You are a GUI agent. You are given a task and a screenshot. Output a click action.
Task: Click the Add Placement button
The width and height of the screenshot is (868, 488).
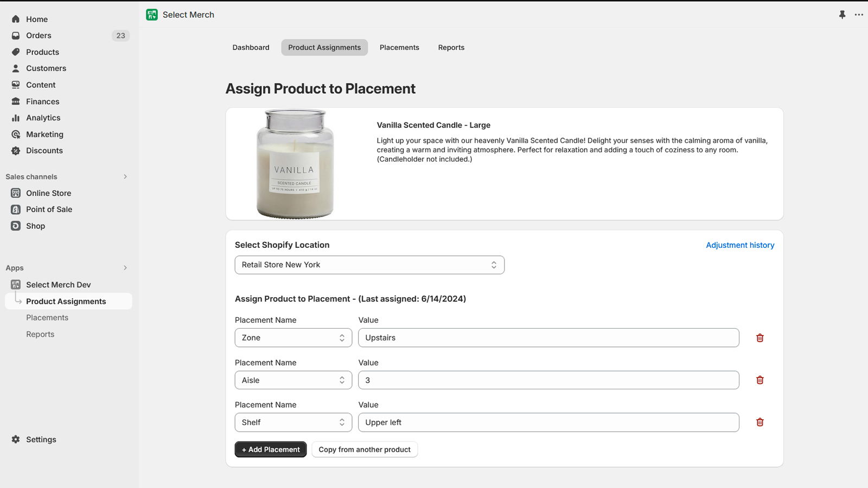(271, 450)
